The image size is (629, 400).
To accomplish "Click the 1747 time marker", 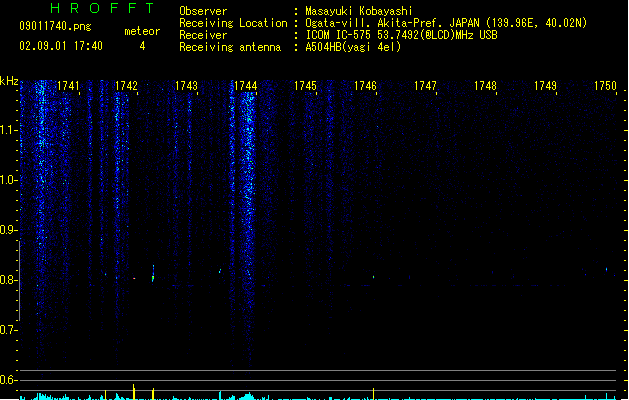I will (x=425, y=86).
